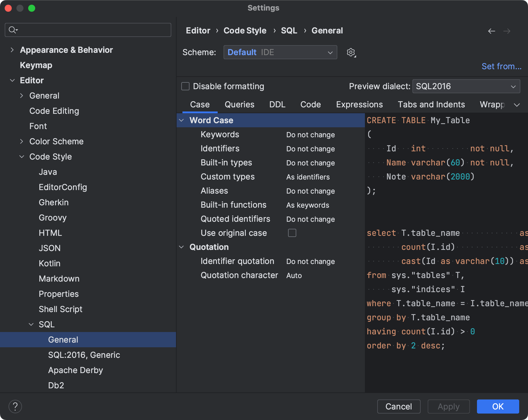Select Apache Derby in the sidebar
Screen dimensions: 528x420
point(75,370)
